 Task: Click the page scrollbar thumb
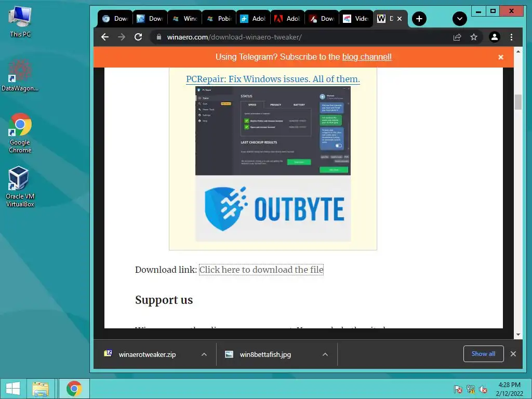point(518,102)
